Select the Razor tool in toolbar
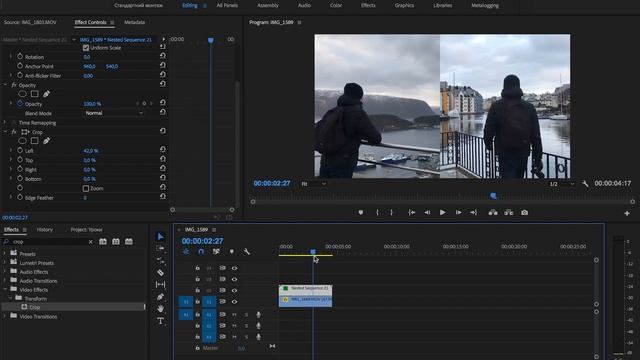The width and height of the screenshot is (640, 360). click(x=160, y=272)
